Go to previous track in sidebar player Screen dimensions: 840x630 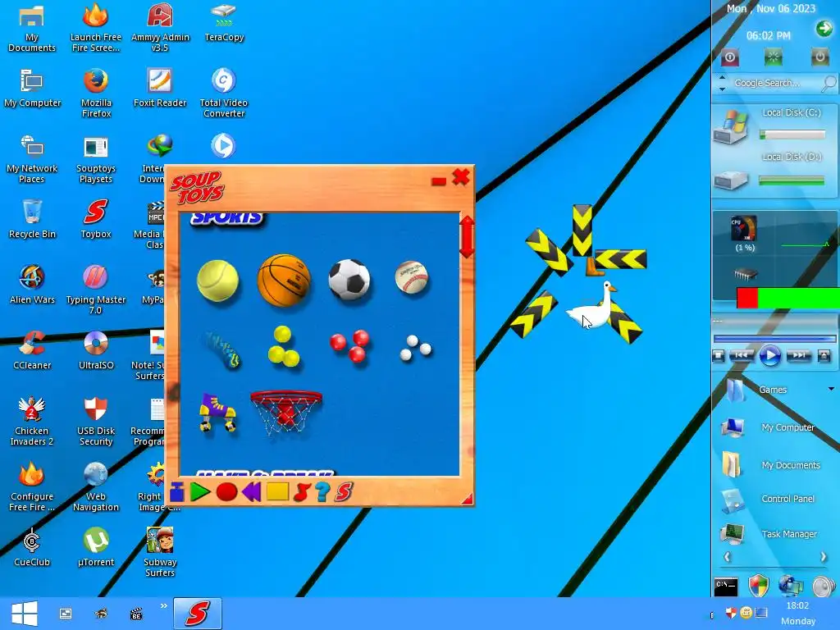tap(742, 355)
